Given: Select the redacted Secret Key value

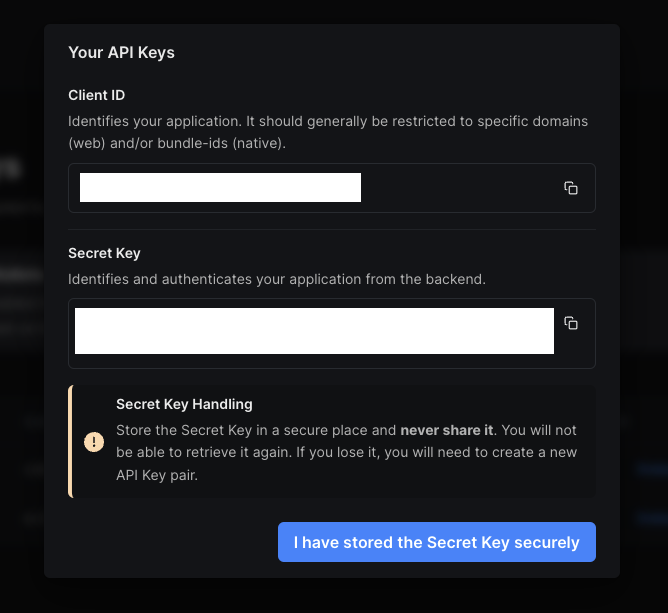Looking at the screenshot, I should [314, 331].
